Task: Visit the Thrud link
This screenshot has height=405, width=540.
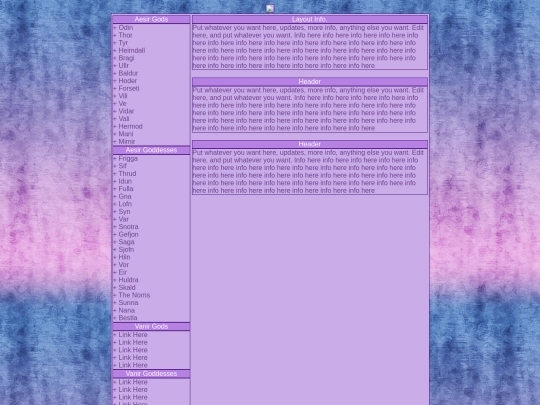Action: (127, 174)
